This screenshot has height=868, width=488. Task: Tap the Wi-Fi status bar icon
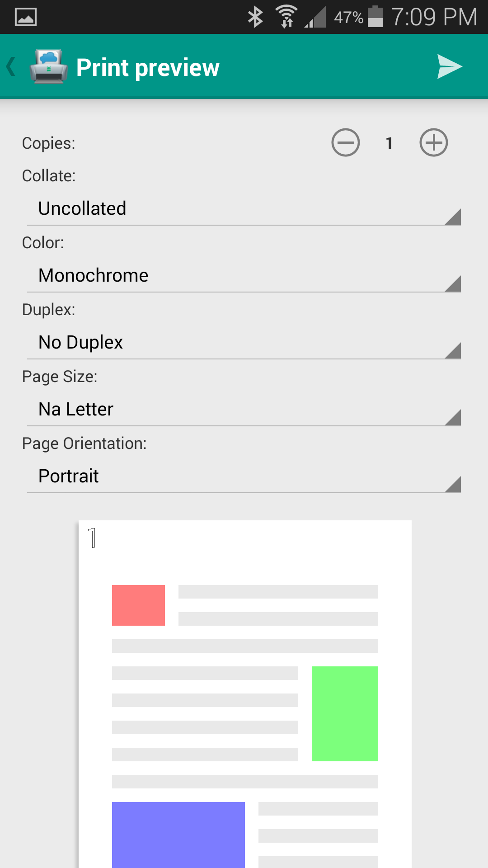[286, 17]
